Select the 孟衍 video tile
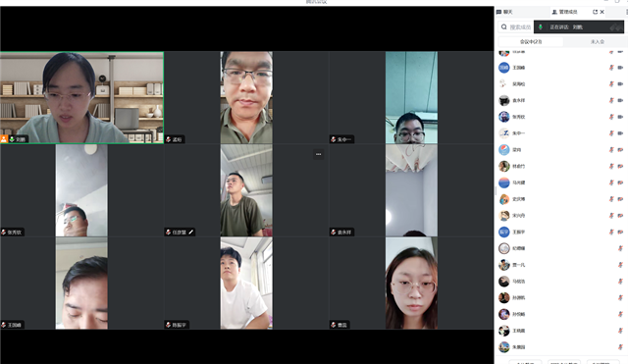The height and width of the screenshot is (364, 628). (x=246, y=97)
